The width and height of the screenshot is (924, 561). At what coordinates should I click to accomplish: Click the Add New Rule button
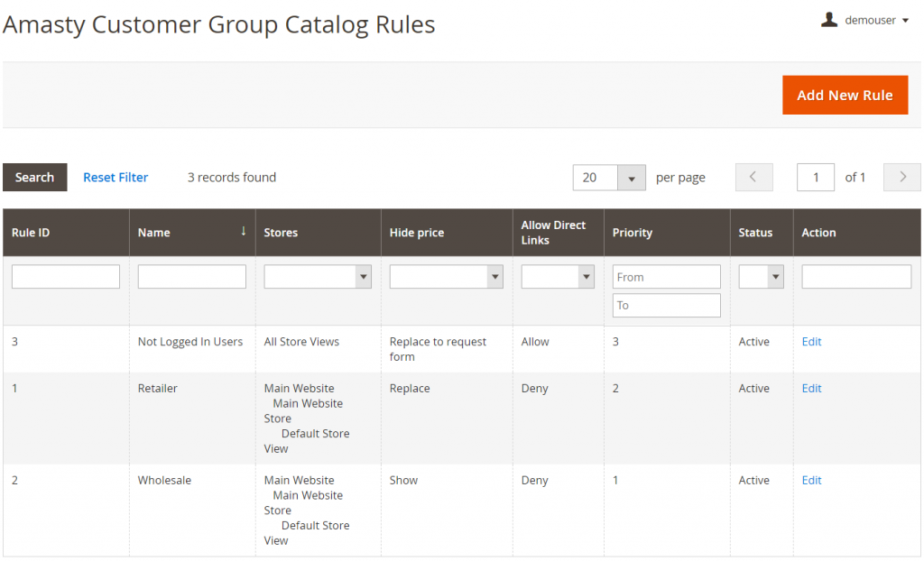845,94
